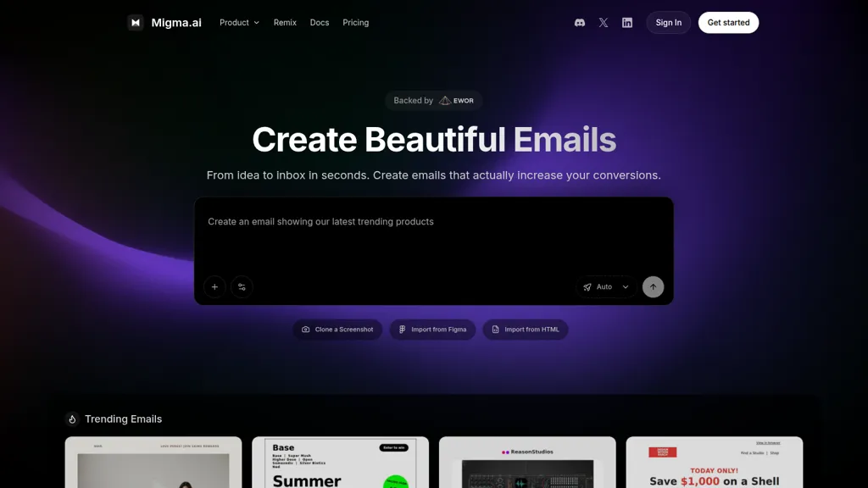This screenshot has height=488, width=868.
Task: Click the submit arrow in prompt box
Action: 653,286
